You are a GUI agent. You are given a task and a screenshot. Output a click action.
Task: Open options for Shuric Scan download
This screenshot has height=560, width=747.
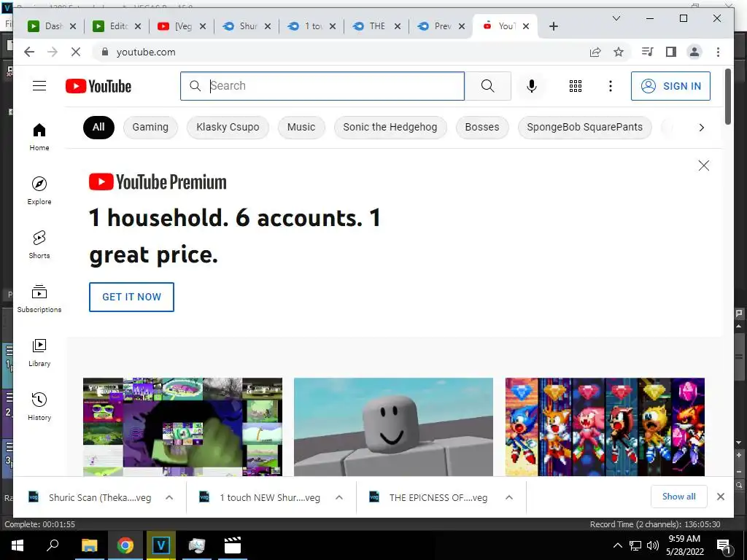[169, 497]
